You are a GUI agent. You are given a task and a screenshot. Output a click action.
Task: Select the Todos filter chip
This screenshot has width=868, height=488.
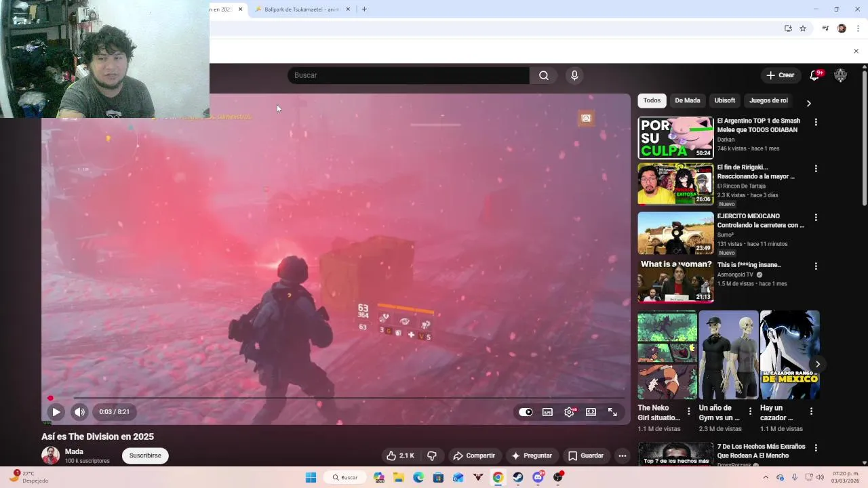click(x=652, y=100)
